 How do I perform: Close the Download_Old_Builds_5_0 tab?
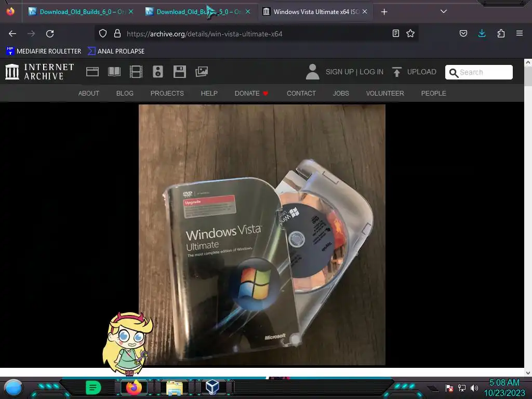248,11
